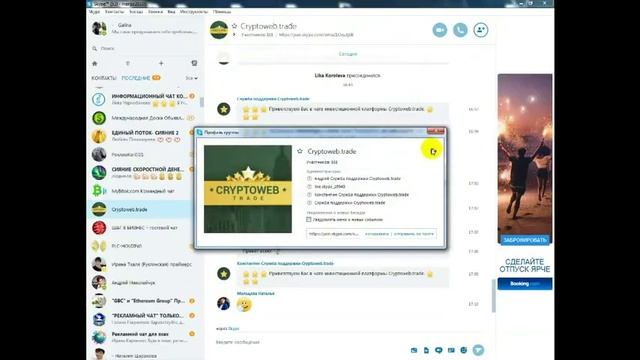The image size is (640, 360).
Task: Click in the Search field in sidebar
Action: coord(145,48)
